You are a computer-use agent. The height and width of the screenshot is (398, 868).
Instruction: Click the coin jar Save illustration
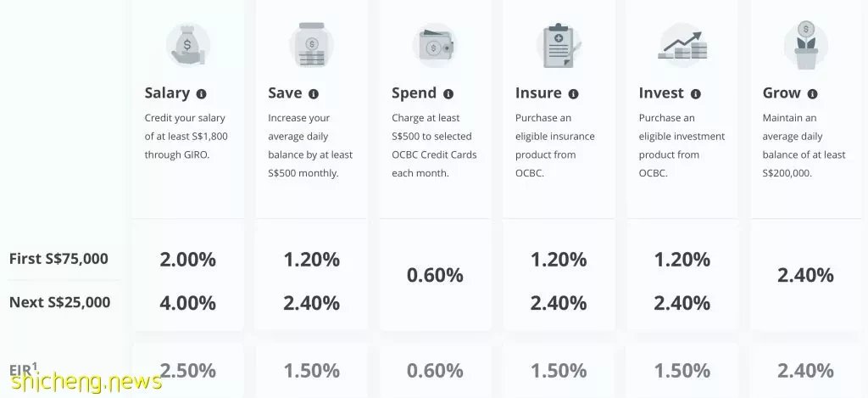(312, 45)
